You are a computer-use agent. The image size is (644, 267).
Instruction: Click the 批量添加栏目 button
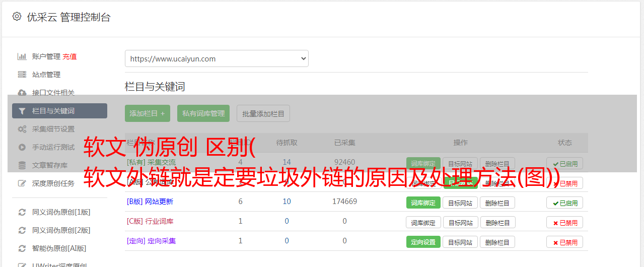click(x=263, y=113)
